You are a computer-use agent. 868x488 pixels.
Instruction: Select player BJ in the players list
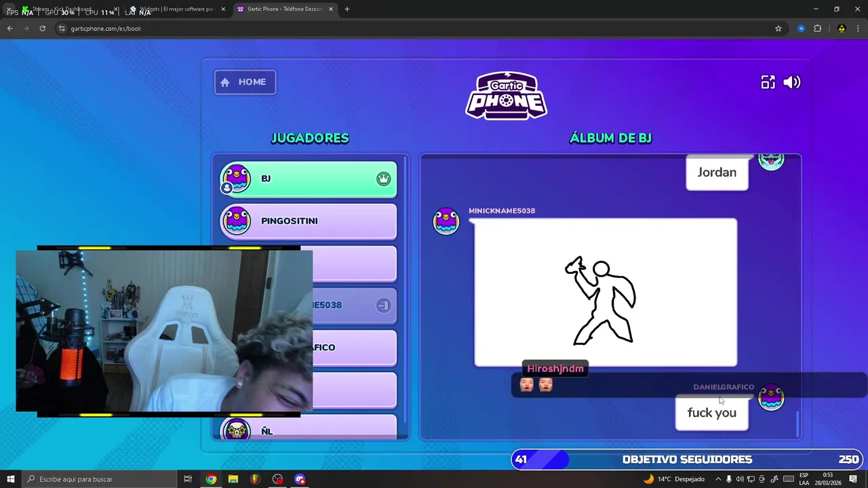pos(308,179)
